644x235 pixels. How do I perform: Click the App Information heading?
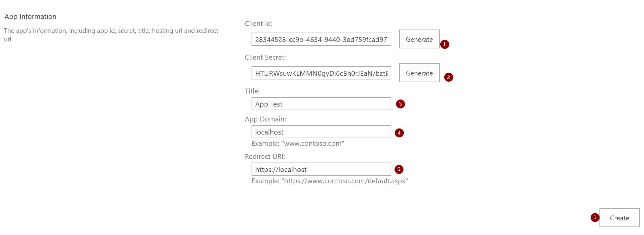(30, 16)
